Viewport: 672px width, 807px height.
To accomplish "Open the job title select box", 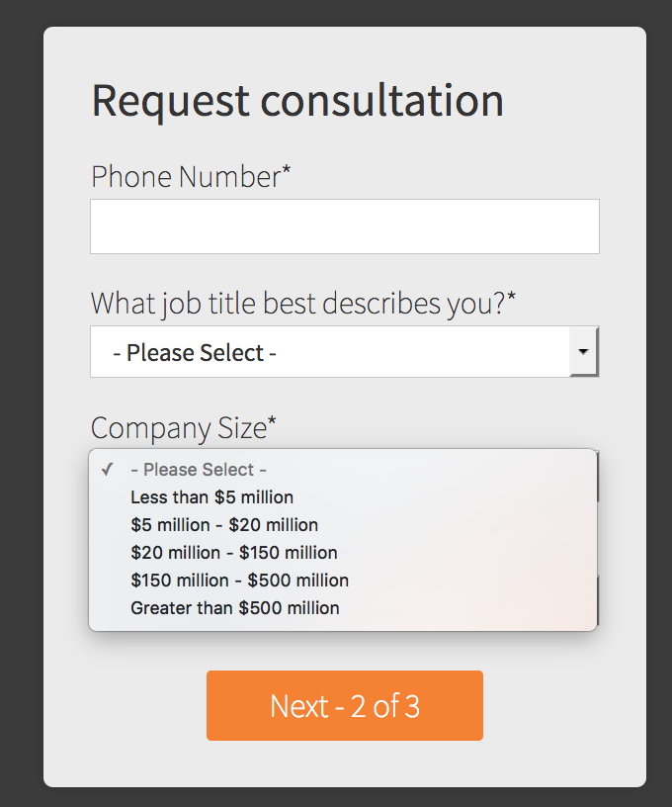I will (330, 353).
